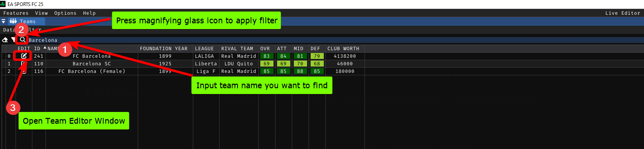644x149 pixels.
Task: Click the Liga F league cell
Action: pos(206,71)
